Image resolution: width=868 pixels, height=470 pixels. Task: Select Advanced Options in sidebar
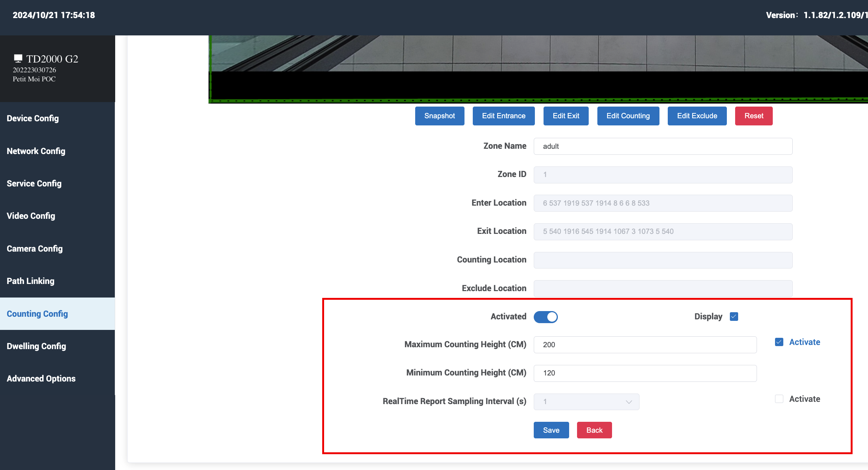coord(41,378)
